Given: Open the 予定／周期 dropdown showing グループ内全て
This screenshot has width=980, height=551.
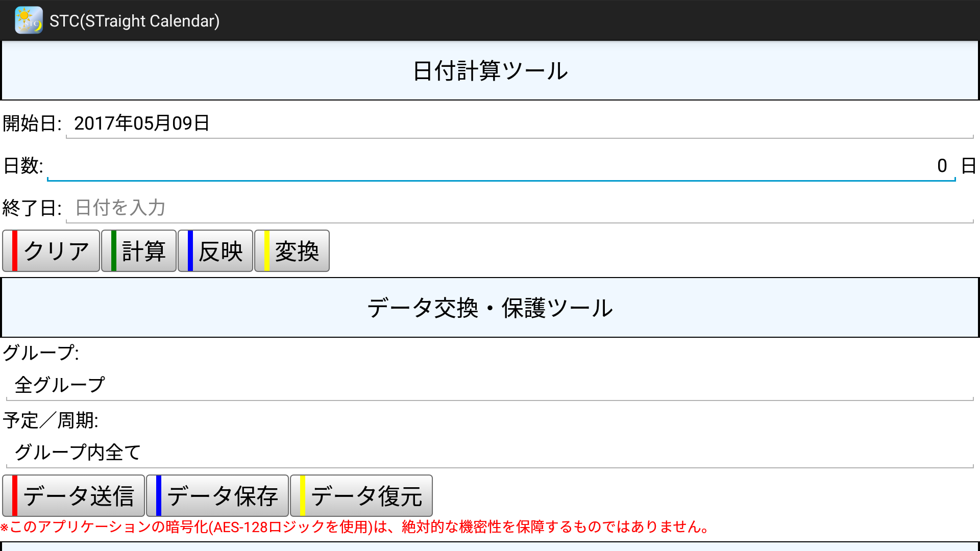Looking at the screenshot, I should pos(489,453).
